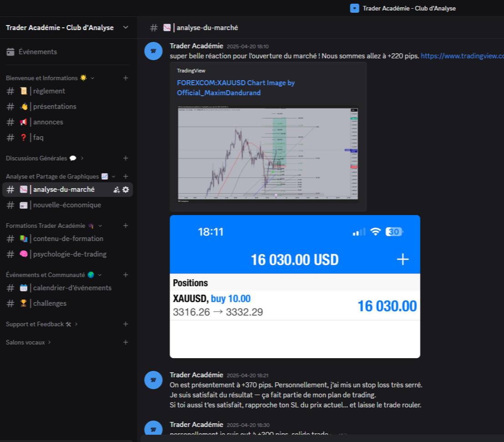Click the 2025-04-20 18:21 timestamp
504x442 pixels.
coord(248,375)
